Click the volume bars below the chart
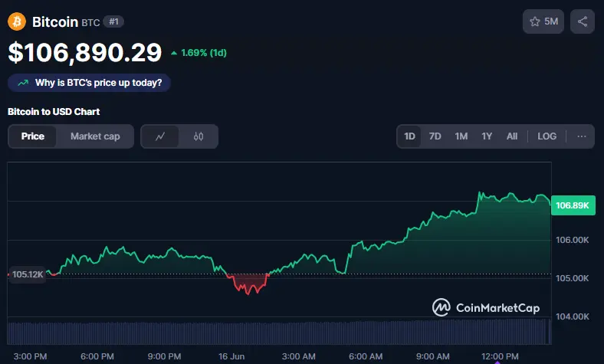Viewport: 604px width, 364px height. pyautogui.click(x=279, y=333)
